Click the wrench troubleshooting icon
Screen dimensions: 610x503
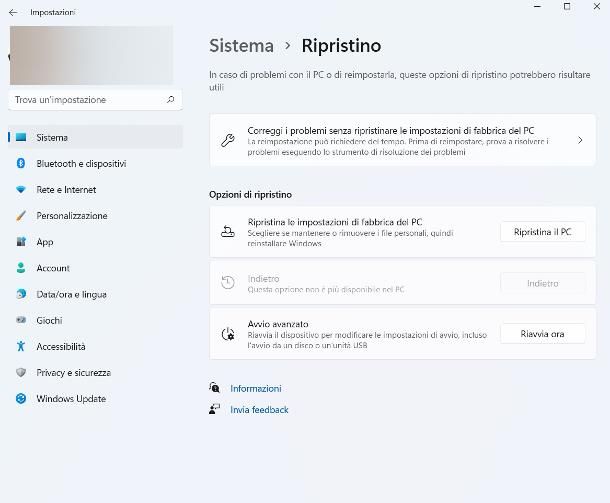tap(228, 140)
